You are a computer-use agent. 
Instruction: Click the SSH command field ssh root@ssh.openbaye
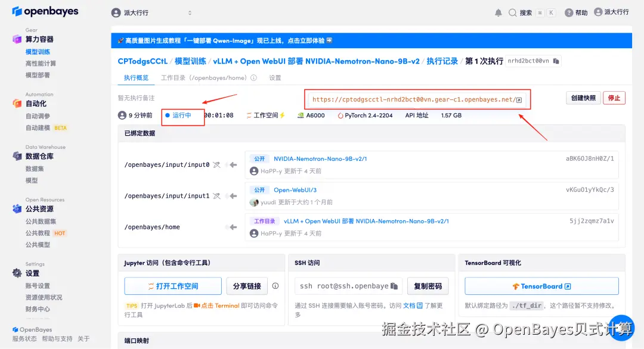pos(348,286)
